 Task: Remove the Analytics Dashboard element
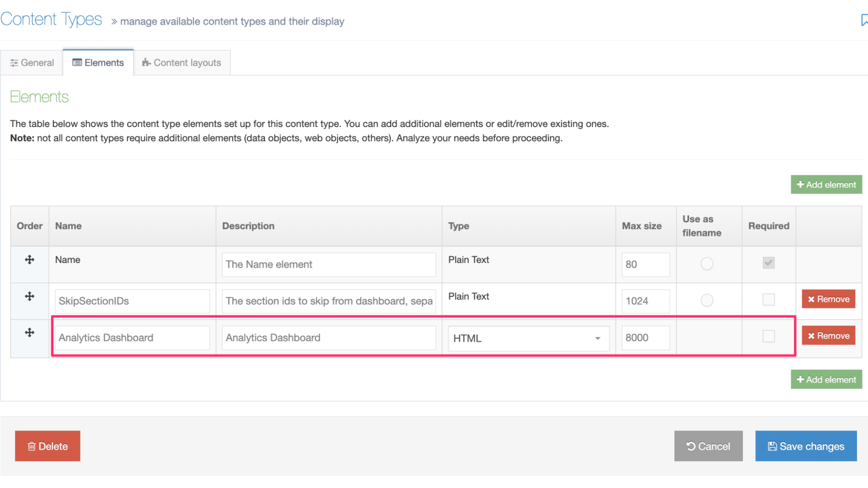point(828,336)
